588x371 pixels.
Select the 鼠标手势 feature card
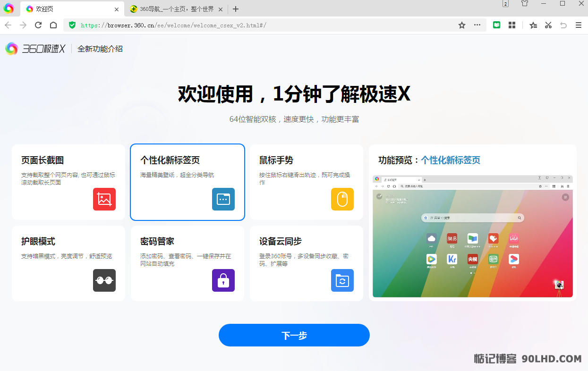[307, 182]
